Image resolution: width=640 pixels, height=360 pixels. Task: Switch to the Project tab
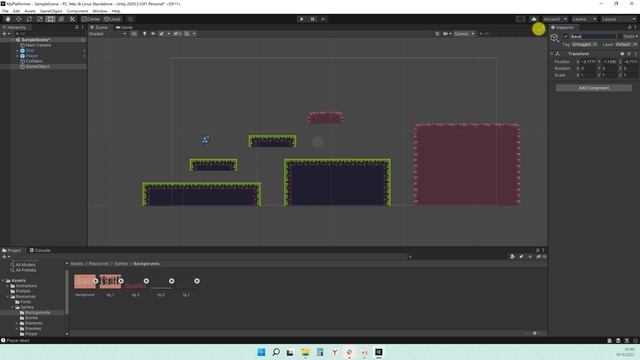point(12,250)
